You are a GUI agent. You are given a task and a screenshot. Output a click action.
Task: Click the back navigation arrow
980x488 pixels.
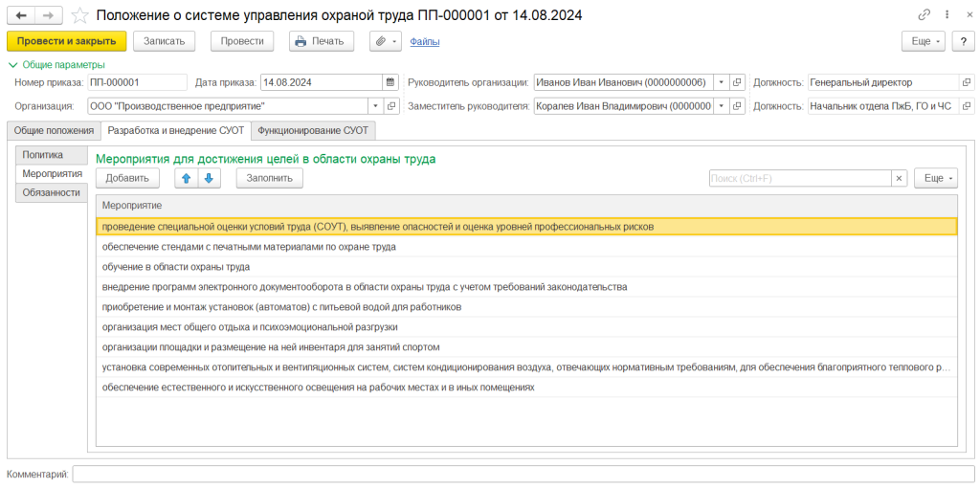(x=21, y=15)
